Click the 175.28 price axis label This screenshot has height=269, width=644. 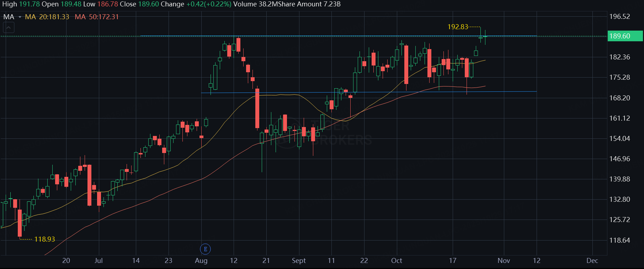619,77
